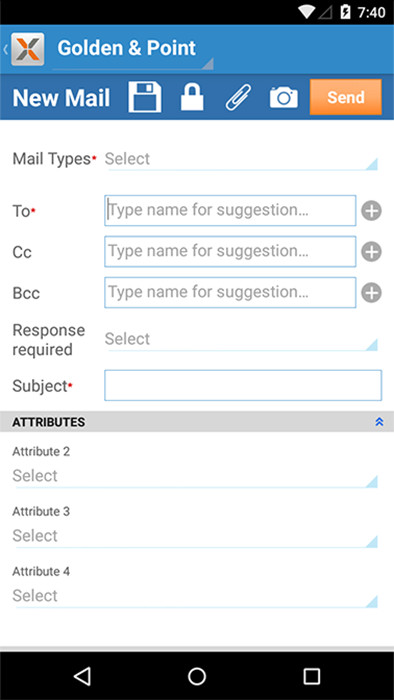Send the new mail
This screenshot has width=394, height=700.
coord(346,97)
